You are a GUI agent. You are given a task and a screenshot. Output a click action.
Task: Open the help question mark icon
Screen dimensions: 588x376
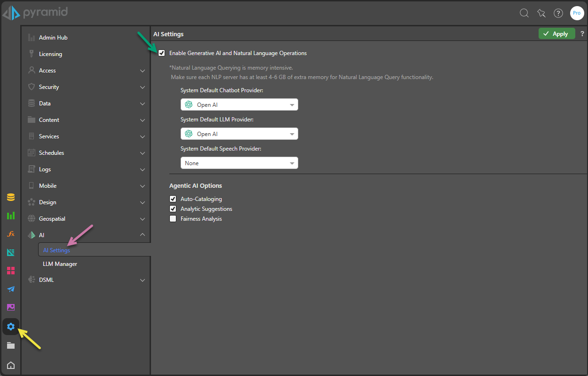click(558, 13)
